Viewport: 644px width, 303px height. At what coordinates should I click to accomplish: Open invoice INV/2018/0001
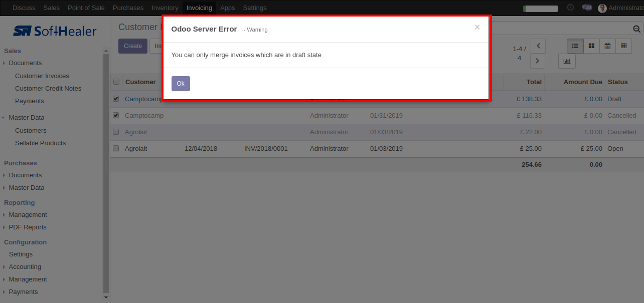tap(266, 149)
